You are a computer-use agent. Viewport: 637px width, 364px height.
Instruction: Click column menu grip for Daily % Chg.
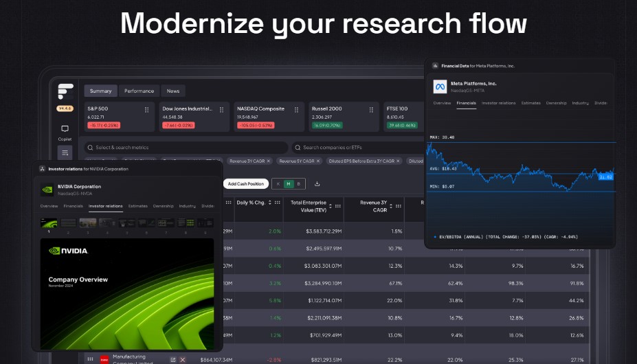point(277,203)
